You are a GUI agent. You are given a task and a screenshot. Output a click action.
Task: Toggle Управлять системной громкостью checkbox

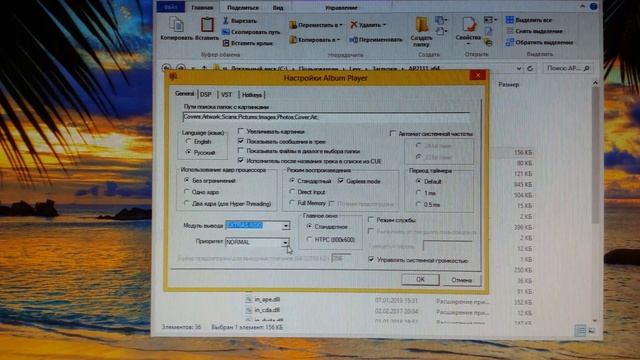click(371, 259)
